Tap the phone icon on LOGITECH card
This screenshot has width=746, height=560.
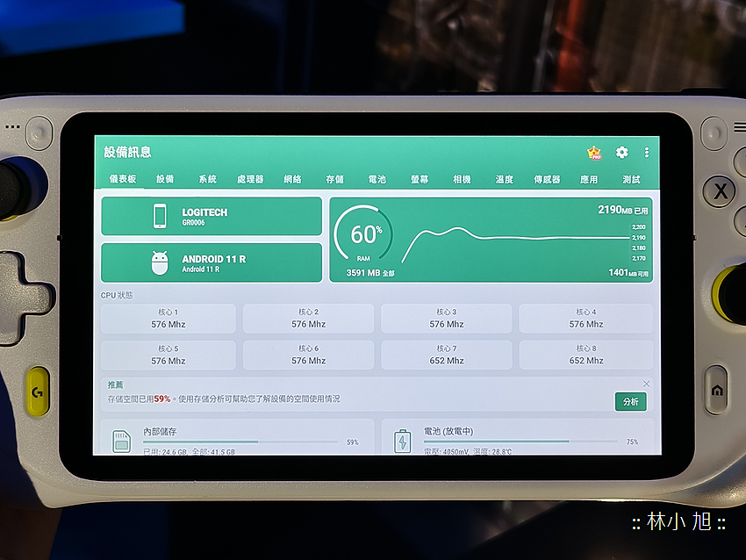[160, 216]
